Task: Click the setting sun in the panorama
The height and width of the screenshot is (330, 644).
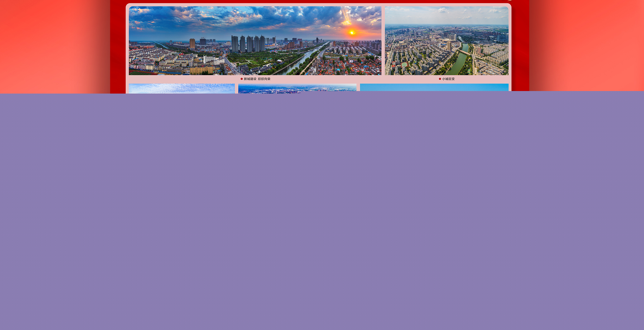Action: tap(352, 33)
